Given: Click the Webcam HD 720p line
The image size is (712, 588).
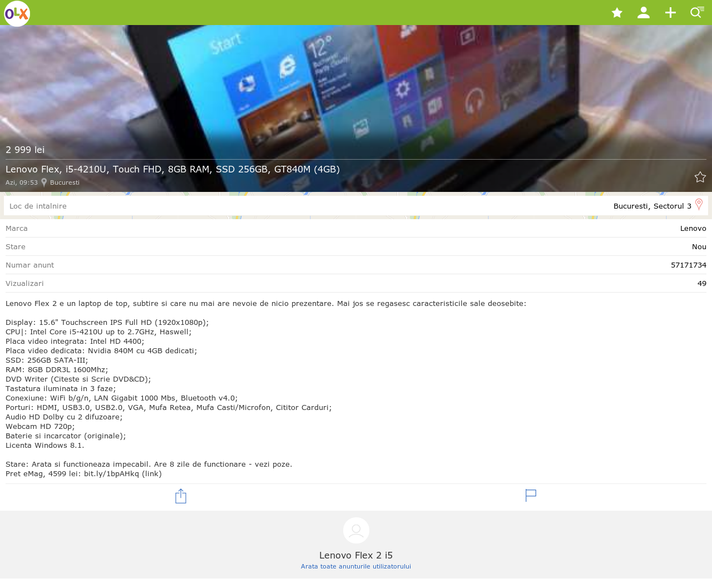Looking at the screenshot, I should (x=40, y=426).
